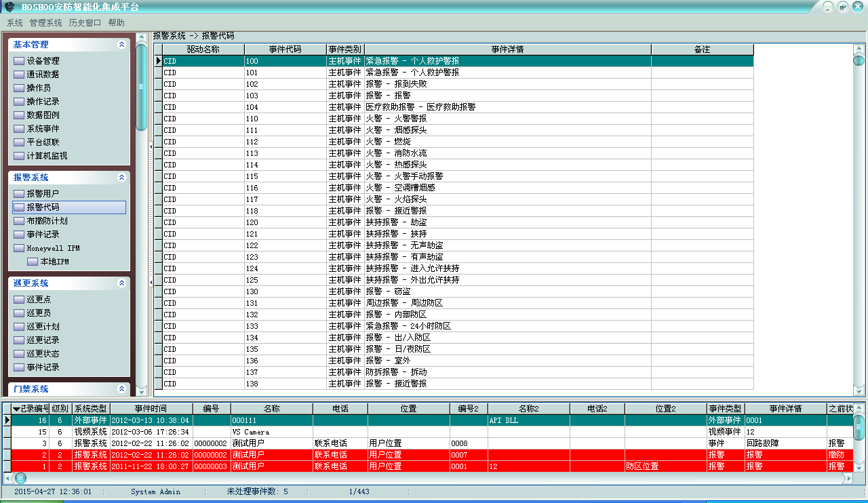Click the 巡更点 icon in 巡更系统
The height and width of the screenshot is (503, 868).
(x=19, y=300)
